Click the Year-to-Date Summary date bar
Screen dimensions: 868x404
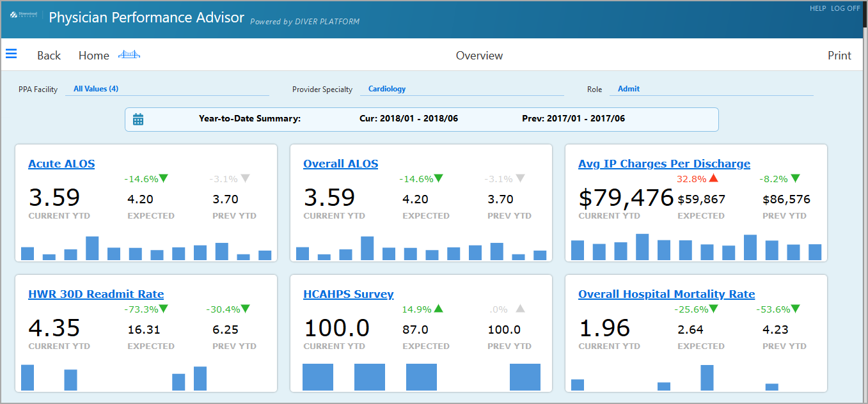click(422, 120)
